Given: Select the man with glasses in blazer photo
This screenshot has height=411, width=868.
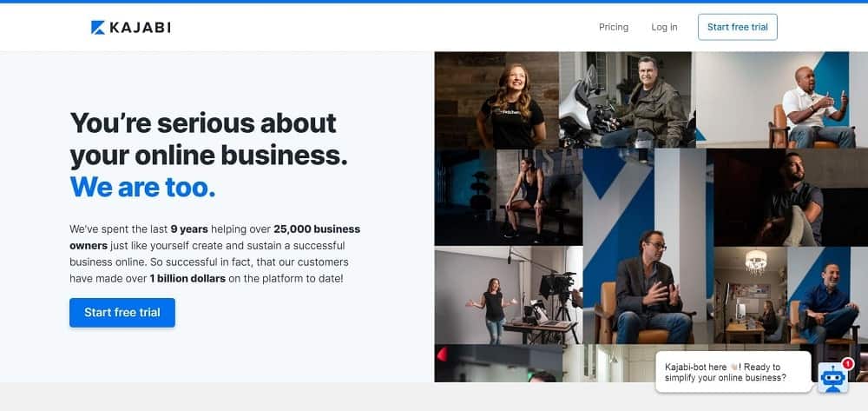Looking at the screenshot, I should tap(648, 247).
